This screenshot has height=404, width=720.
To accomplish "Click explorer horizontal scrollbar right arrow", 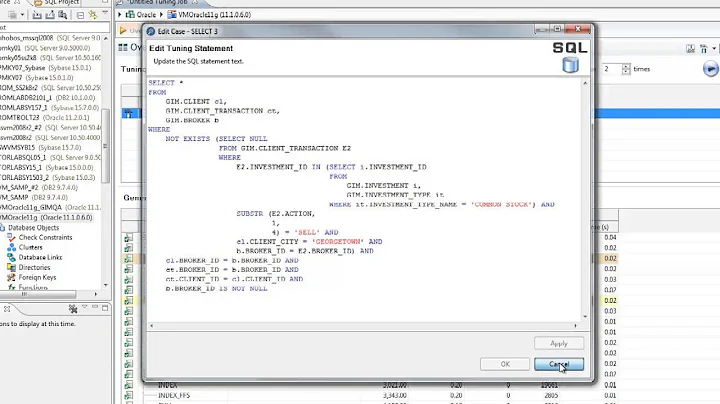I will point(96,294).
